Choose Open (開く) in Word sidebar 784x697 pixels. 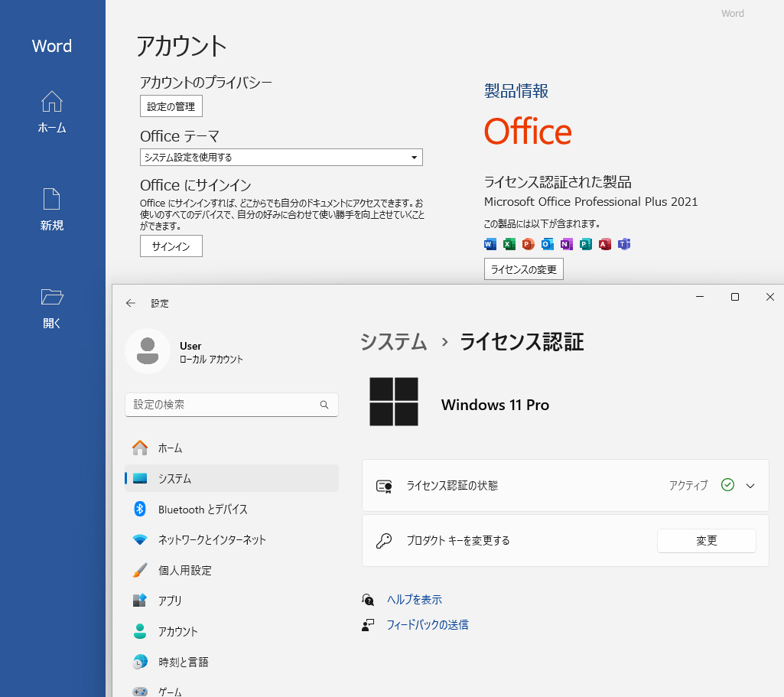click(x=52, y=308)
